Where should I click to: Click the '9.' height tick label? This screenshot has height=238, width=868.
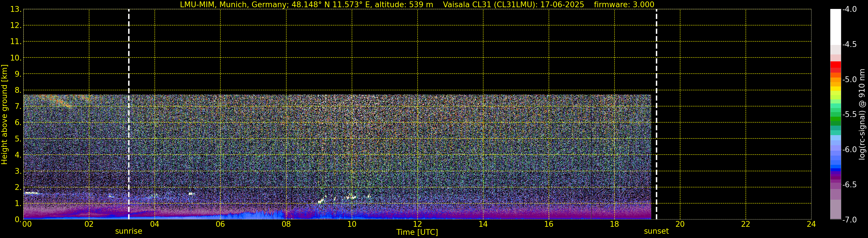(x=18, y=74)
